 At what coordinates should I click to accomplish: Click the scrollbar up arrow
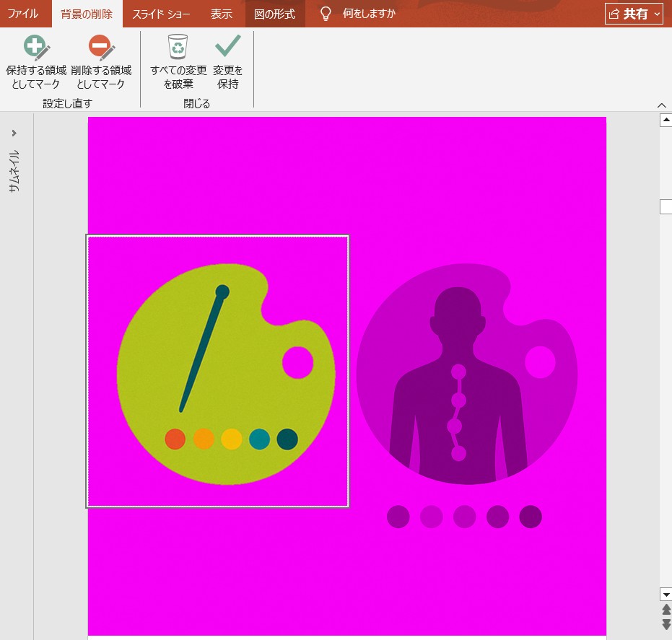666,120
